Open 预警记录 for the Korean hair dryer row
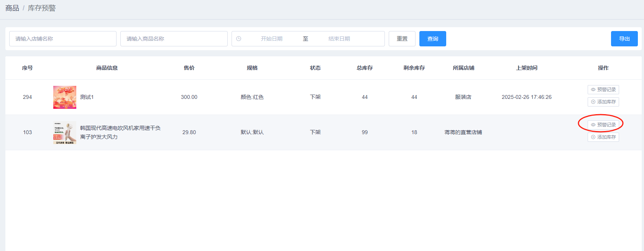Viewport: 644px width, 251px height. [x=603, y=125]
